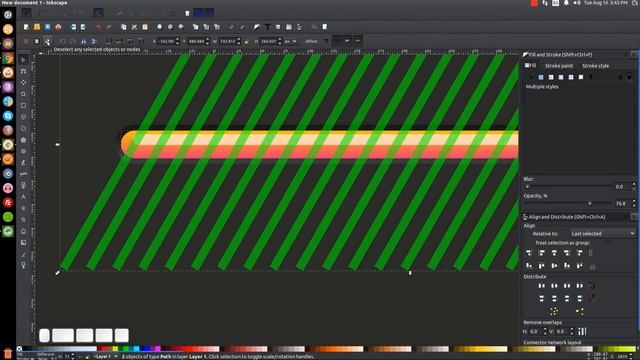Click the Remove overlaps H spinner arrows
The image size is (640, 360).
point(545,331)
